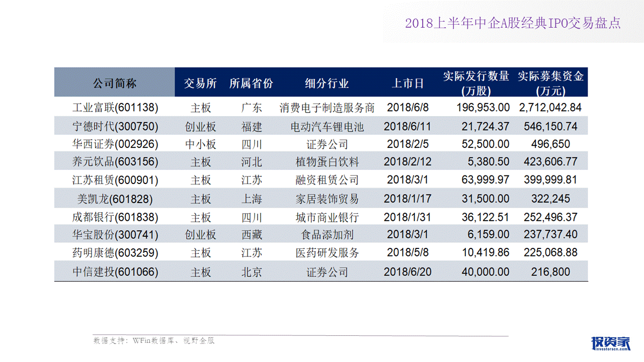Select the 宁德时代(300750) cell

115,126
